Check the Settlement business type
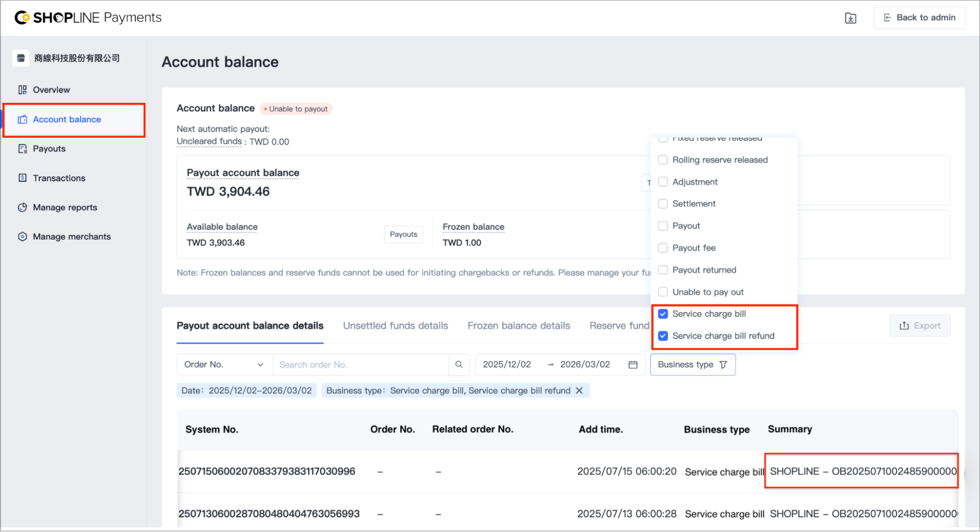 coord(663,204)
